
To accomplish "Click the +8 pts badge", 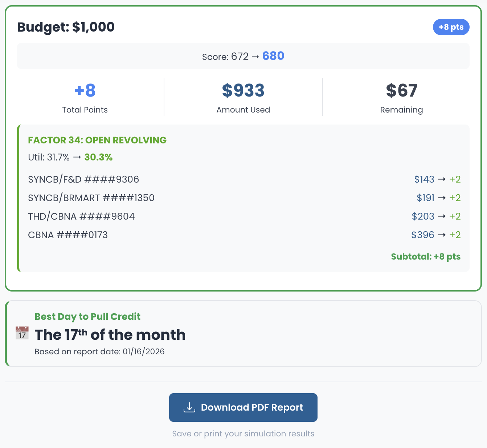I will coord(451,27).
